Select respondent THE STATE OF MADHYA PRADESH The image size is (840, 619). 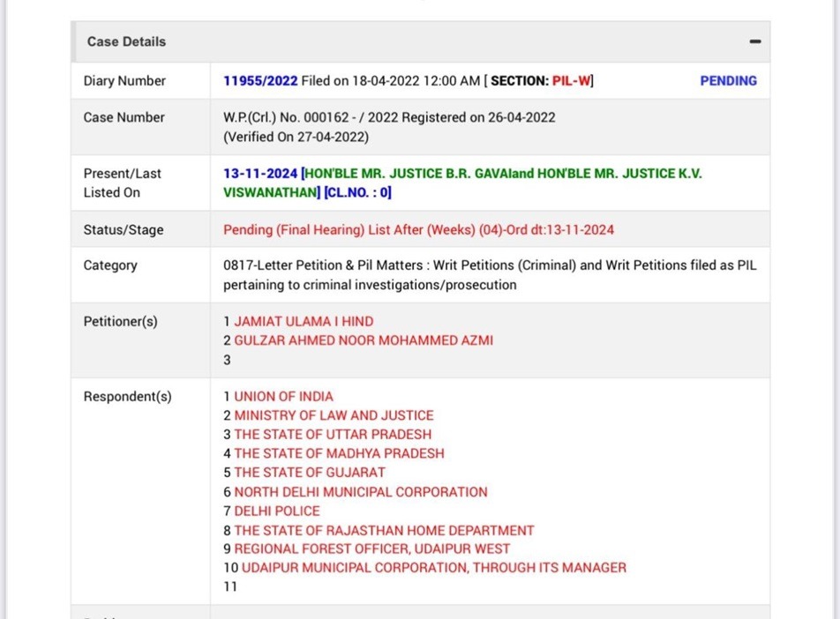pyautogui.click(x=339, y=453)
